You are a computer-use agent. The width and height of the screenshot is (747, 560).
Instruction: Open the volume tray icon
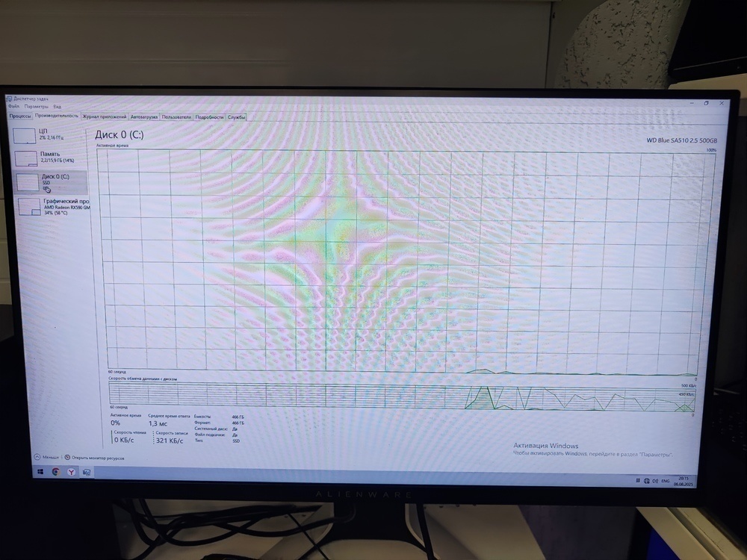(x=655, y=481)
